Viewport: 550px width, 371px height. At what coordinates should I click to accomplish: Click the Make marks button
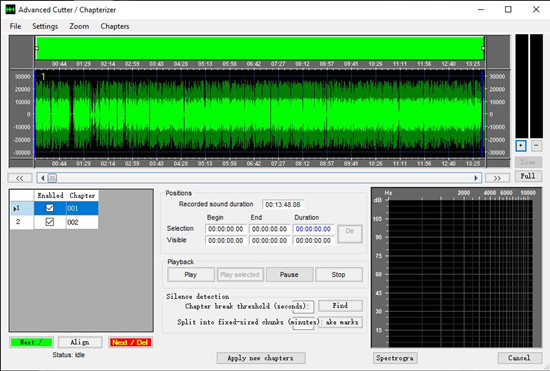coord(340,322)
